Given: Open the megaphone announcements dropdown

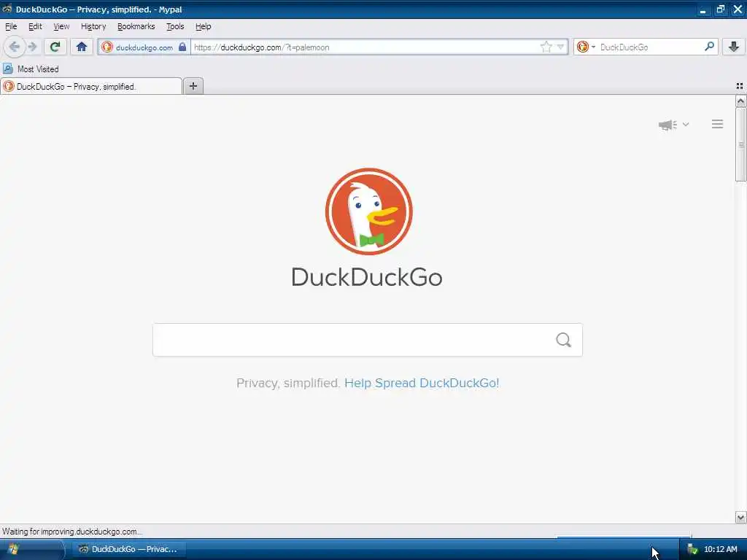Looking at the screenshot, I should [x=673, y=125].
